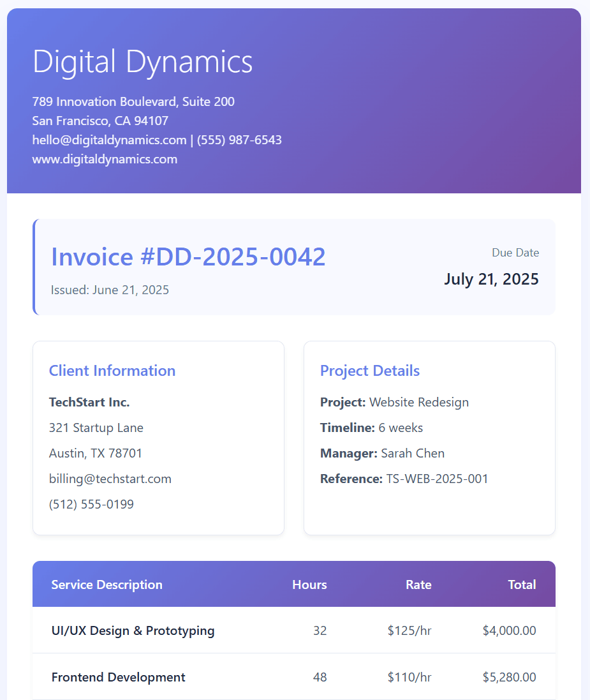This screenshot has width=590, height=700.
Task: Click the 48 hours cell
Action: [x=320, y=677]
